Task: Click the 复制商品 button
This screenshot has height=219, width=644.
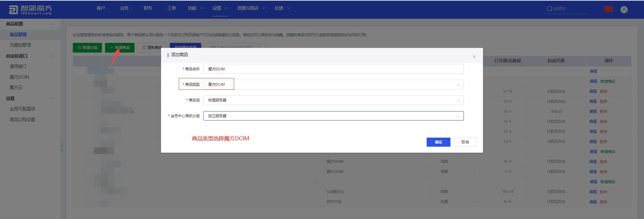Action: (x=152, y=48)
